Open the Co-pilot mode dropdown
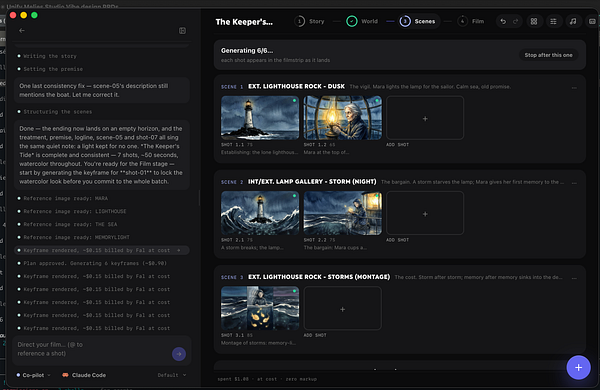This screenshot has width=600, height=390. click(x=33, y=375)
